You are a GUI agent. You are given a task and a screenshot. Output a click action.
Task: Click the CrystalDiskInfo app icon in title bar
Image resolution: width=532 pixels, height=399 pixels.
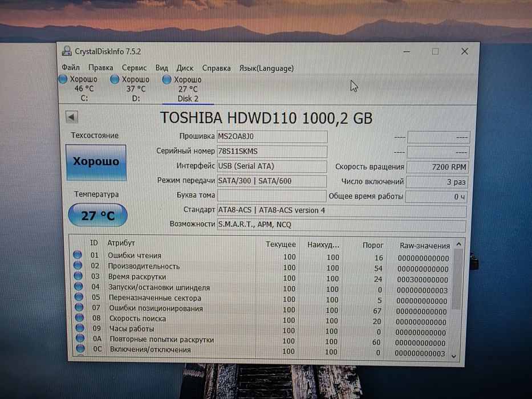point(67,51)
